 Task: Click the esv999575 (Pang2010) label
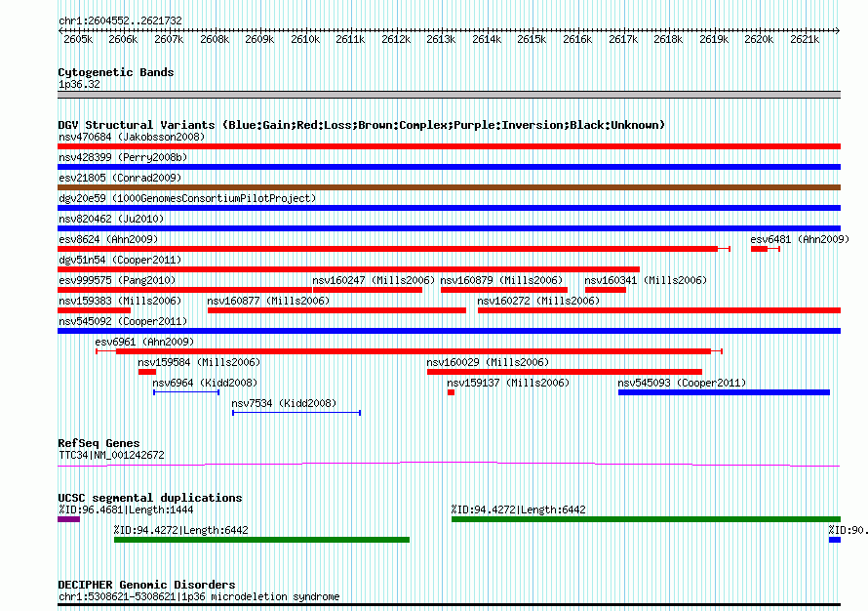117,280
